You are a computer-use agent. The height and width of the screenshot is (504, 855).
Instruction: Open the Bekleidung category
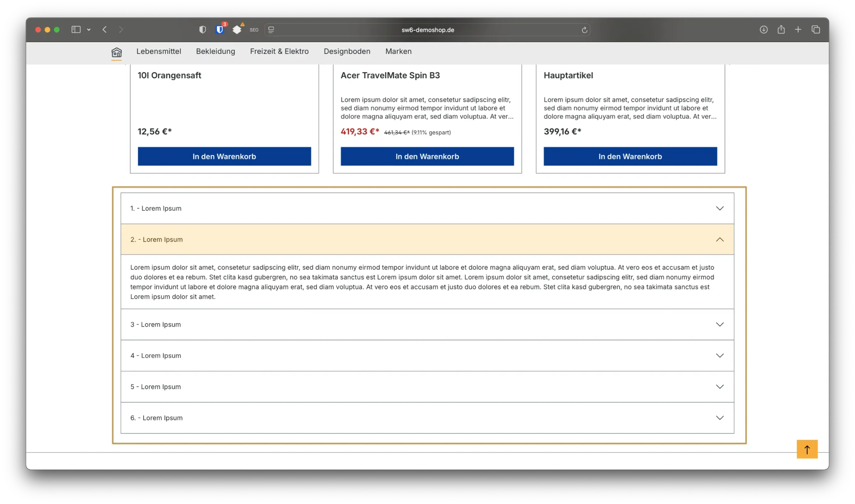point(215,51)
